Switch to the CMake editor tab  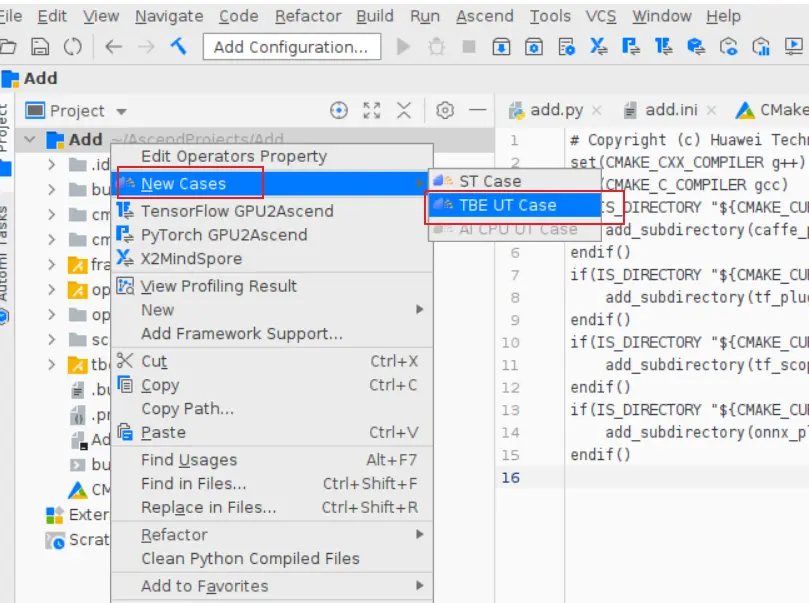click(773, 110)
